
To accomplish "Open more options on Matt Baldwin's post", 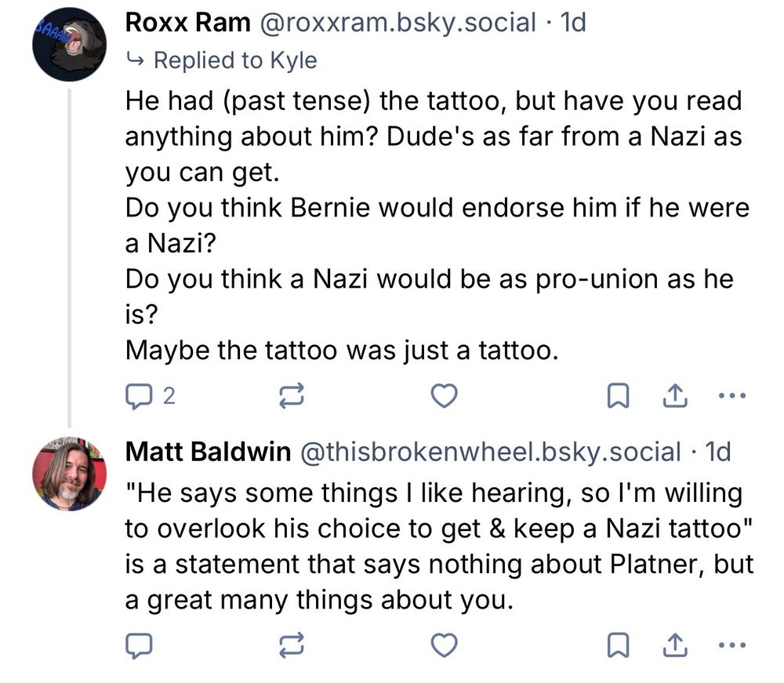I will tap(731, 645).
